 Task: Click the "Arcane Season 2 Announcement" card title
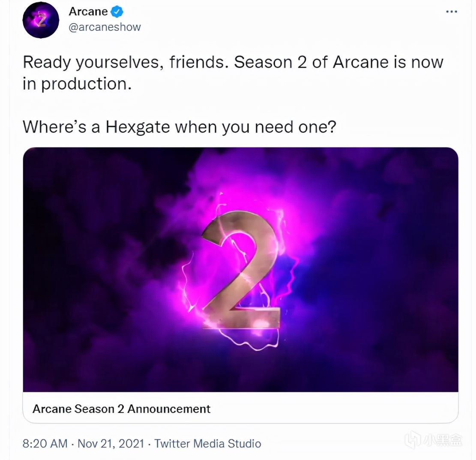pos(121,409)
